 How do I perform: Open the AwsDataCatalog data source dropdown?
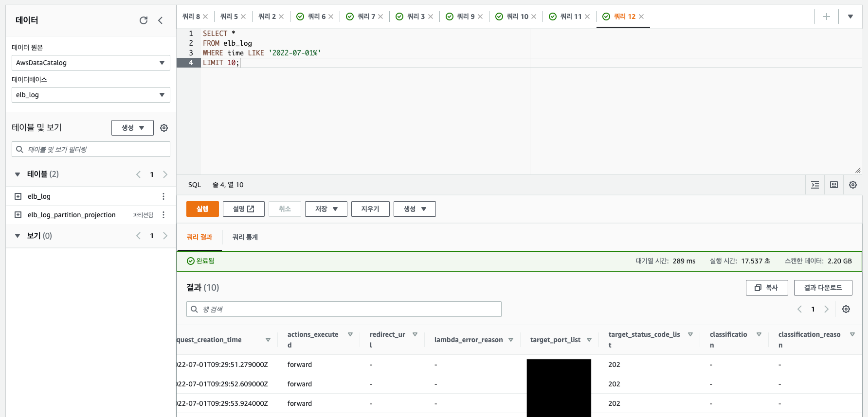point(90,63)
